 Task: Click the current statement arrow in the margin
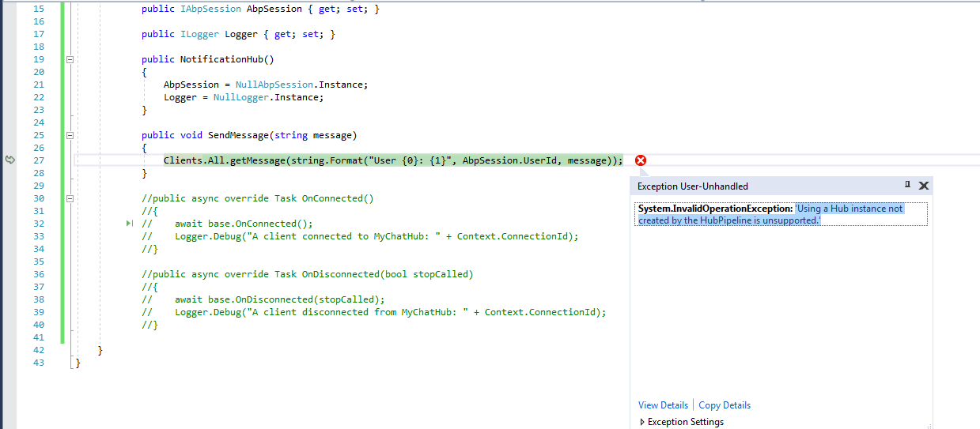pos(10,160)
